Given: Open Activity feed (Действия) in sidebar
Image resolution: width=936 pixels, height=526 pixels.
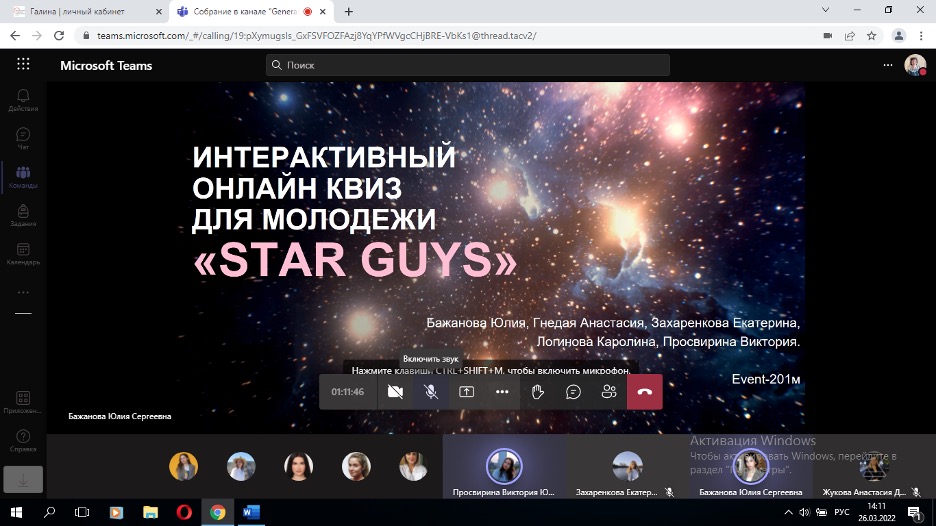Looking at the screenshot, I should tap(23, 100).
